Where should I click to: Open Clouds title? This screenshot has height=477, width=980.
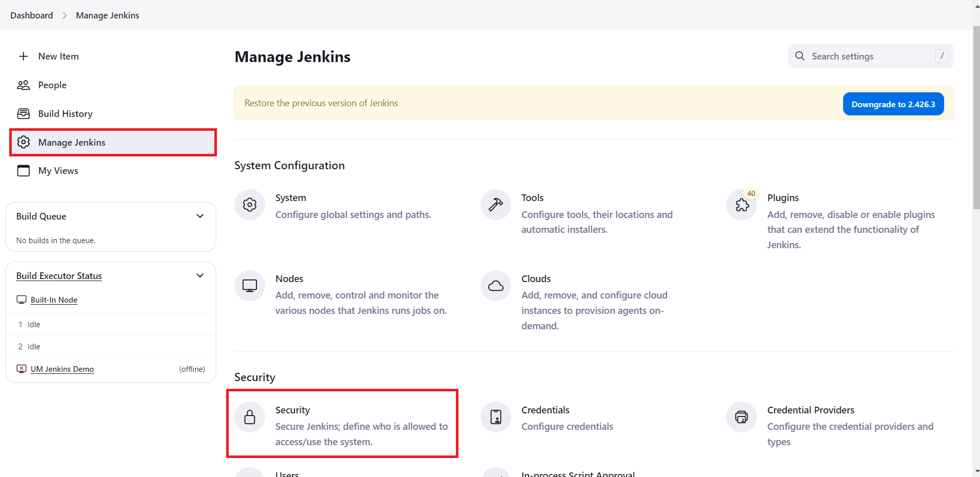tap(536, 279)
